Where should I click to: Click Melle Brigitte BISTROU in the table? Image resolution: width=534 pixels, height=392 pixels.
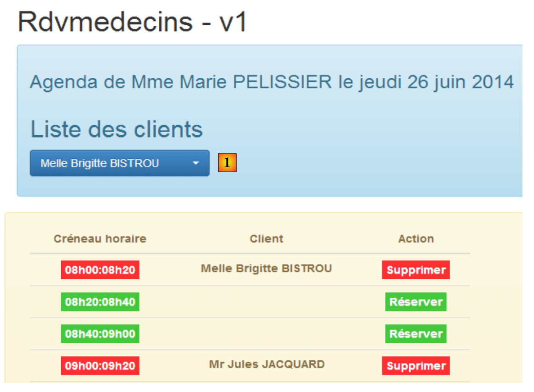pyautogui.click(x=267, y=269)
